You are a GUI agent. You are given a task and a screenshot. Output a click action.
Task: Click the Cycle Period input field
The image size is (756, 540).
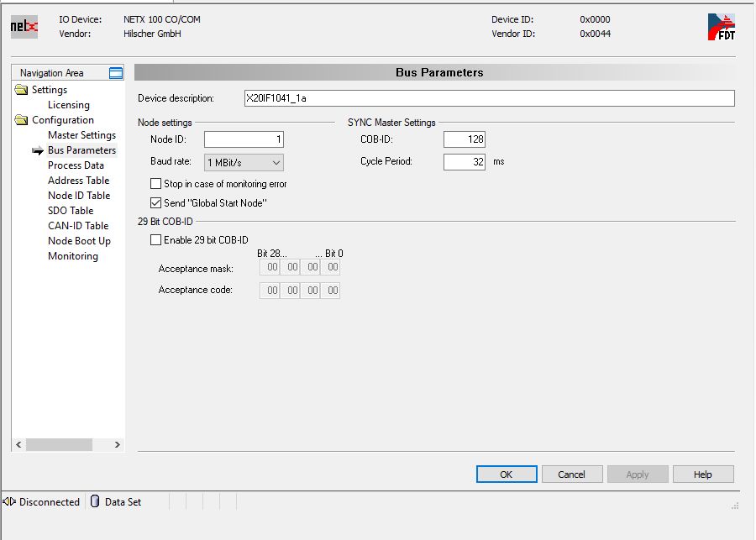[x=465, y=161]
